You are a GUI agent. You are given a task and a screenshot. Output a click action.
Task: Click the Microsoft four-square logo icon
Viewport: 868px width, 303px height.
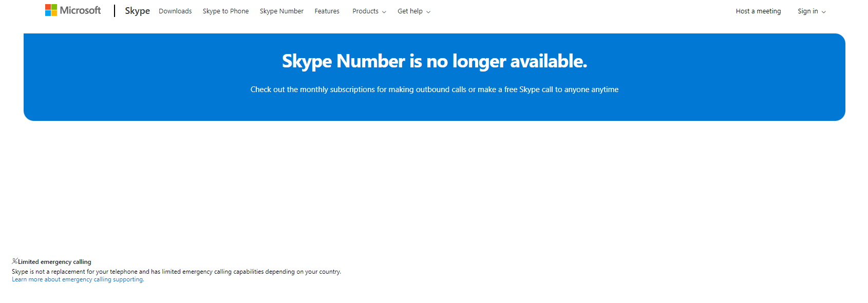[51, 10]
